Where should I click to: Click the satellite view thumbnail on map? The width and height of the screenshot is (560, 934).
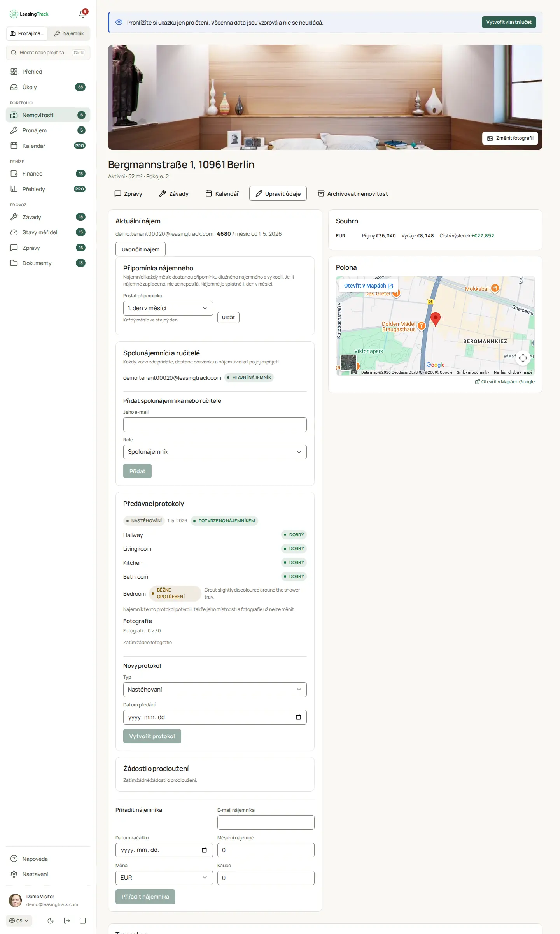tap(348, 362)
